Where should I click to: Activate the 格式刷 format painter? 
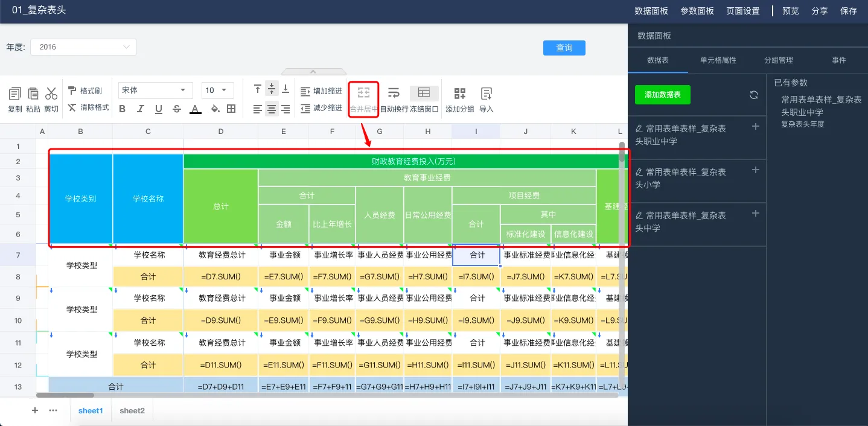[x=85, y=91]
